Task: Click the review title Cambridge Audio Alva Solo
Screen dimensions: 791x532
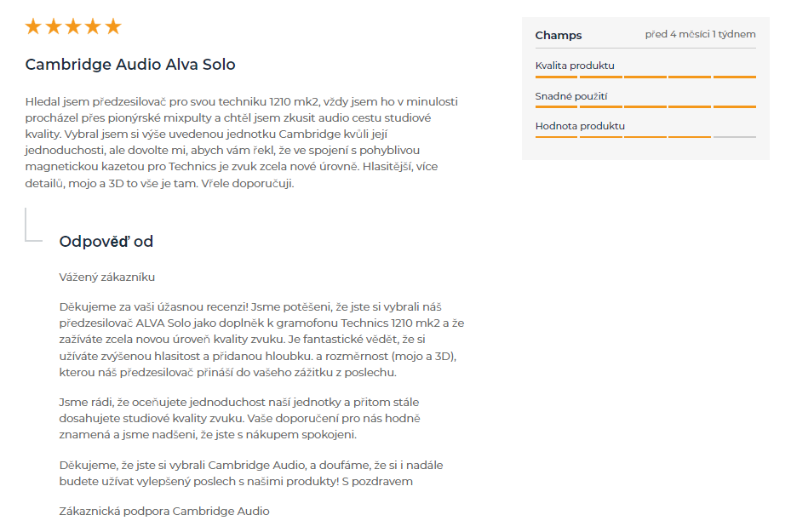Action: click(130, 65)
